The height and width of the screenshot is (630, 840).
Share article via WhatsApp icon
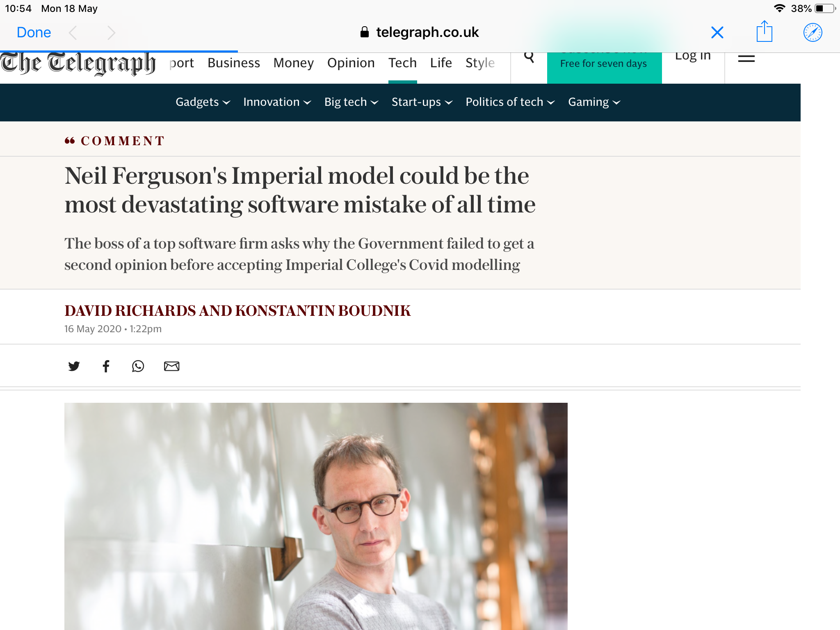tap(138, 366)
